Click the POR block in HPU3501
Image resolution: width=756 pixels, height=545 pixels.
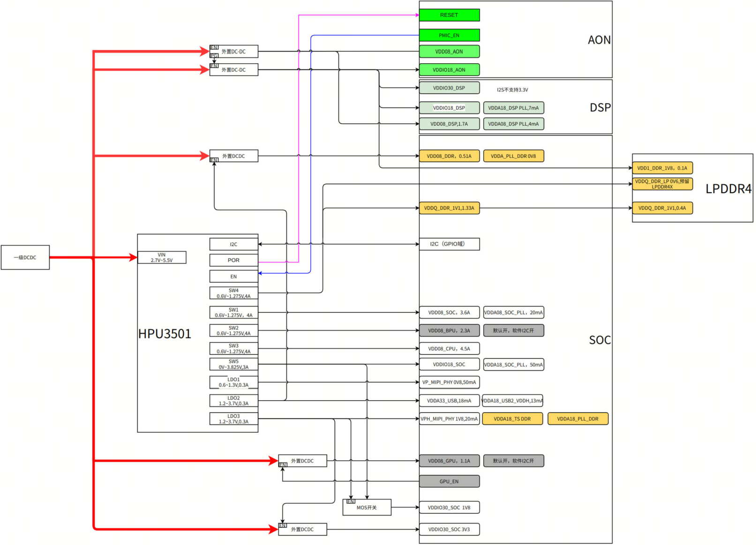[233, 260]
